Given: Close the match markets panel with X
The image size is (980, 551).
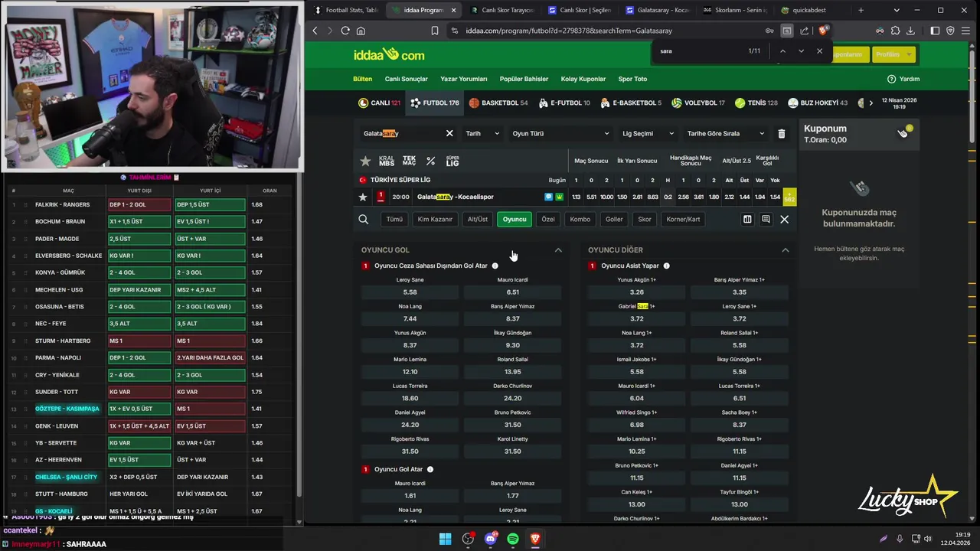Looking at the screenshot, I should point(784,219).
